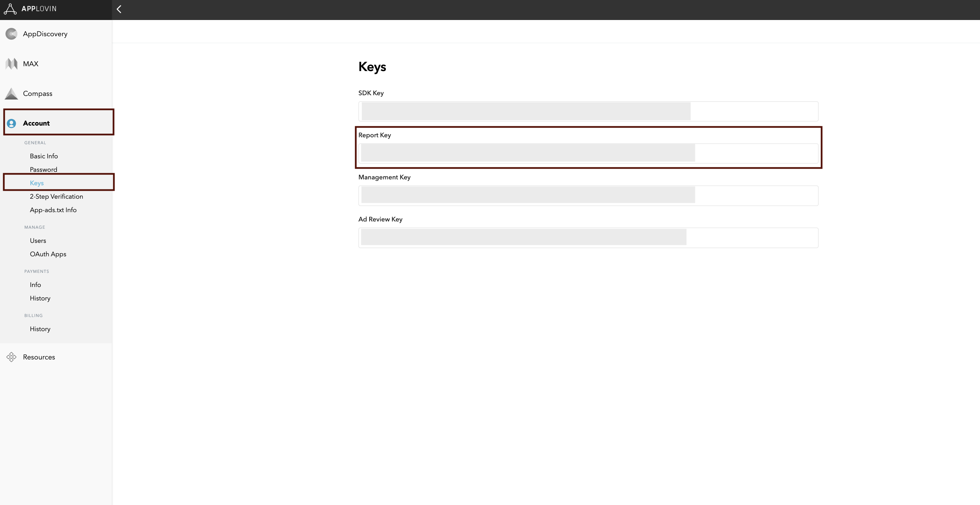
Task: Open Users management page
Action: click(38, 241)
